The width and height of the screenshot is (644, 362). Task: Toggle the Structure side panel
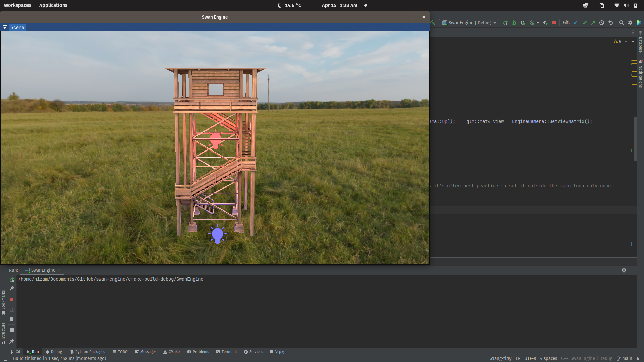(3, 333)
